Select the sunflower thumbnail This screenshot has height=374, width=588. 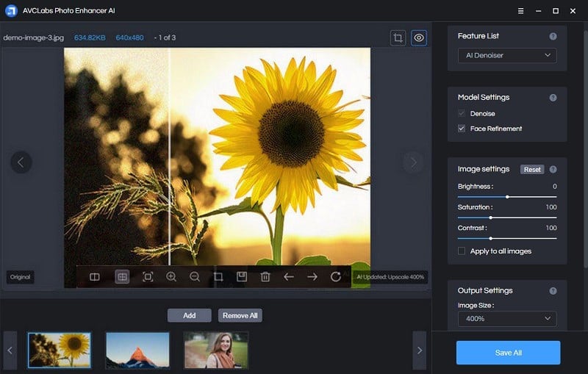pos(60,350)
